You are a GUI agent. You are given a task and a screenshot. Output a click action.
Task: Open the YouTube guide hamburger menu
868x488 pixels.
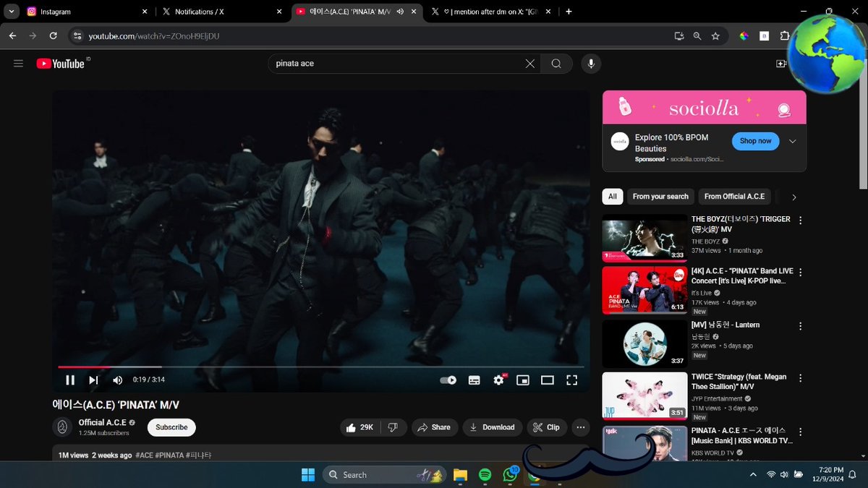(18, 64)
